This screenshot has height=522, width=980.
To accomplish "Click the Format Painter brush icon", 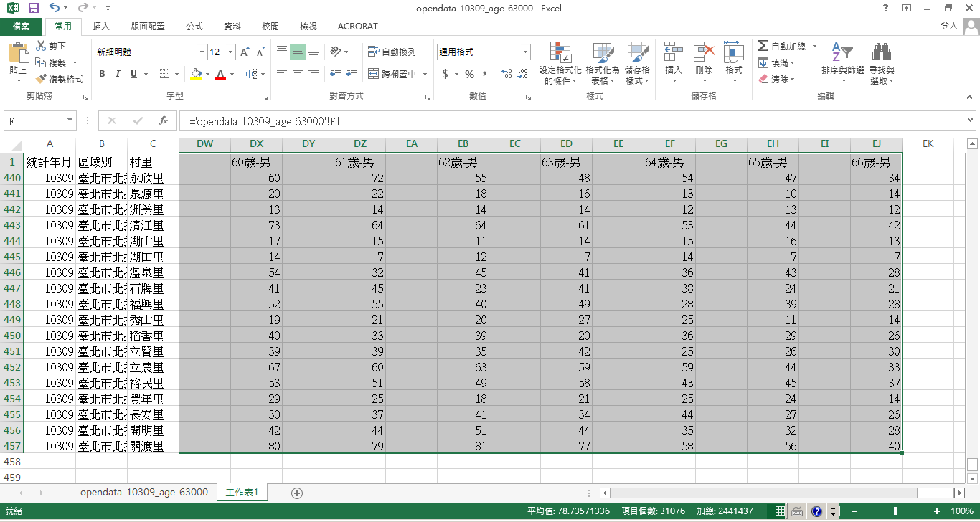I will (x=42, y=79).
